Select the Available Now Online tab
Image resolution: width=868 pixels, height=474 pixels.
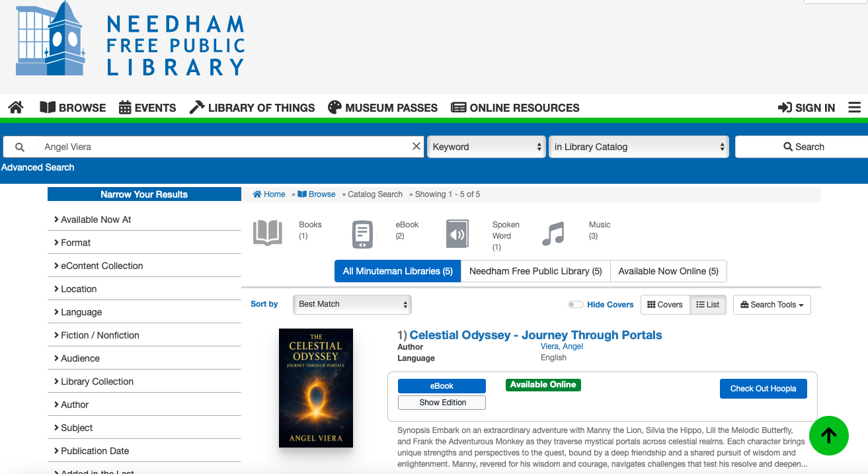pos(668,271)
